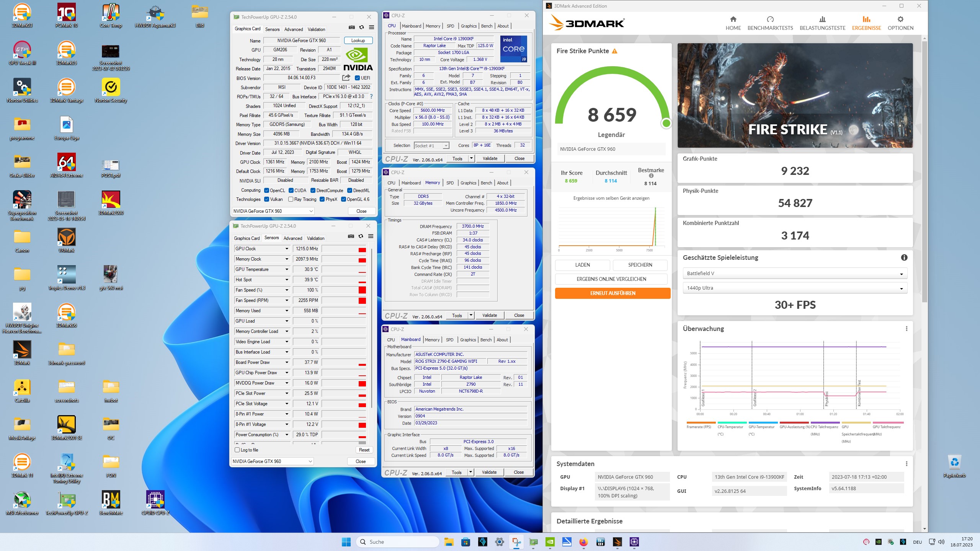The height and width of the screenshot is (551, 980).
Task: Open Socket #1 selection dropdown in CPU-Z
Action: pyautogui.click(x=431, y=146)
